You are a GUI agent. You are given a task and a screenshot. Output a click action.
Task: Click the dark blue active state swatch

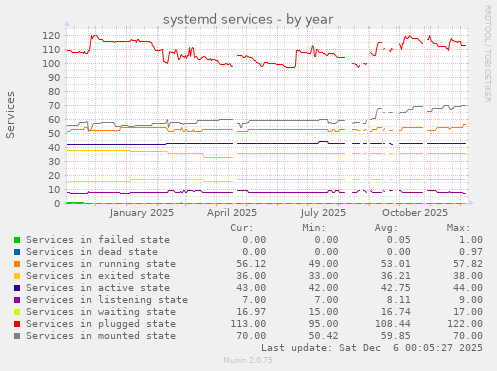click(x=17, y=288)
